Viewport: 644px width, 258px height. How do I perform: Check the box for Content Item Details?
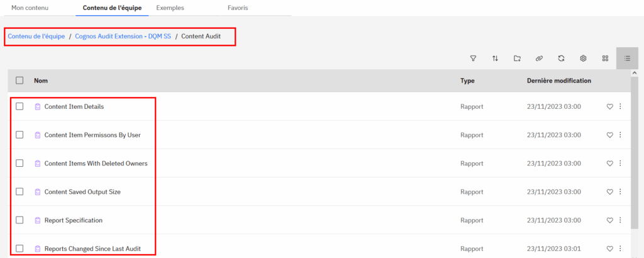pyautogui.click(x=19, y=106)
